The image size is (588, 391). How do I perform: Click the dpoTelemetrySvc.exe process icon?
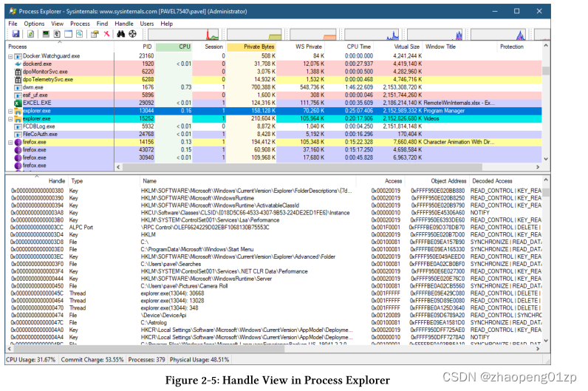pyautogui.click(x=18, y=80)
